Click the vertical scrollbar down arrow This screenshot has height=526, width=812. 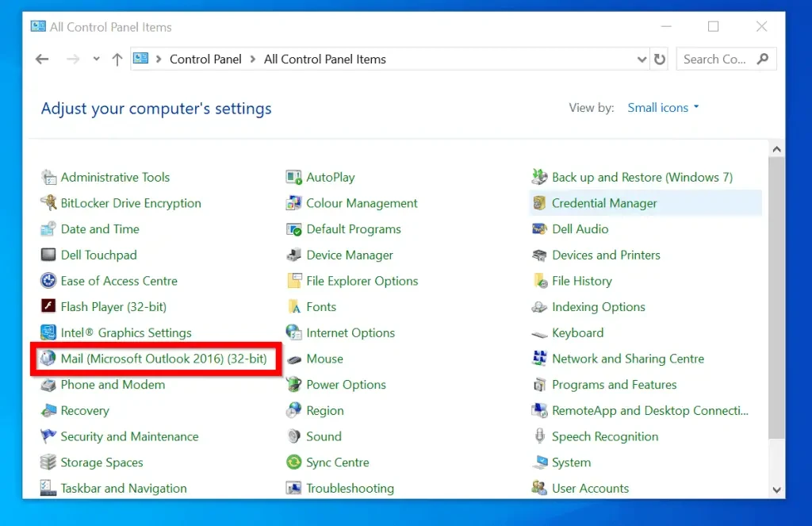click(776, 489)
